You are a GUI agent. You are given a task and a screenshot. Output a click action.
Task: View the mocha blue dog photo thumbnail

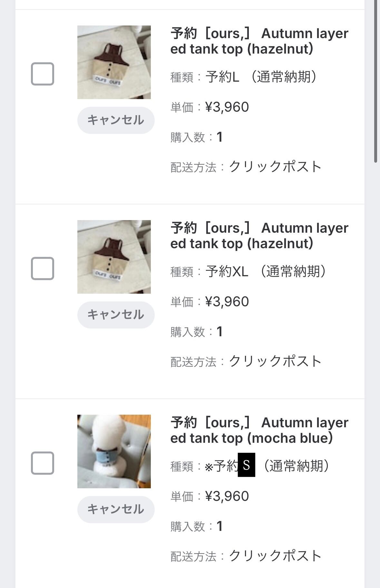coord(114,451)
